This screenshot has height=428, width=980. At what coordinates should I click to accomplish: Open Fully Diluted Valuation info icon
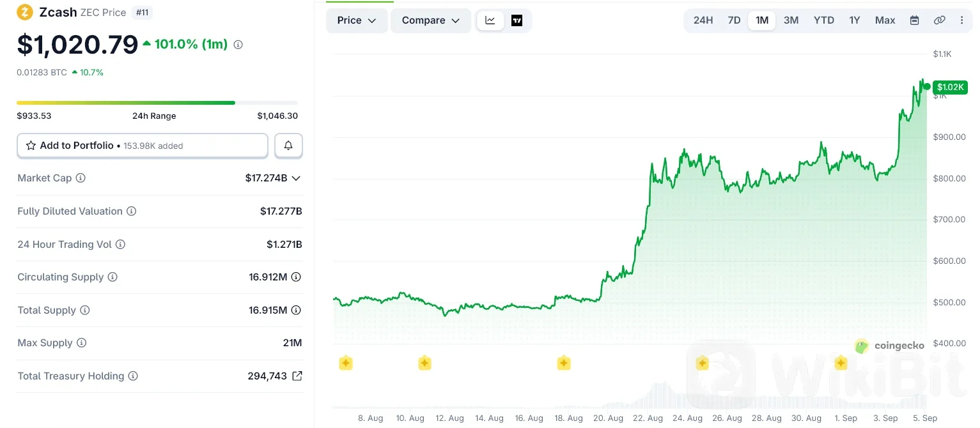point(131,211)
